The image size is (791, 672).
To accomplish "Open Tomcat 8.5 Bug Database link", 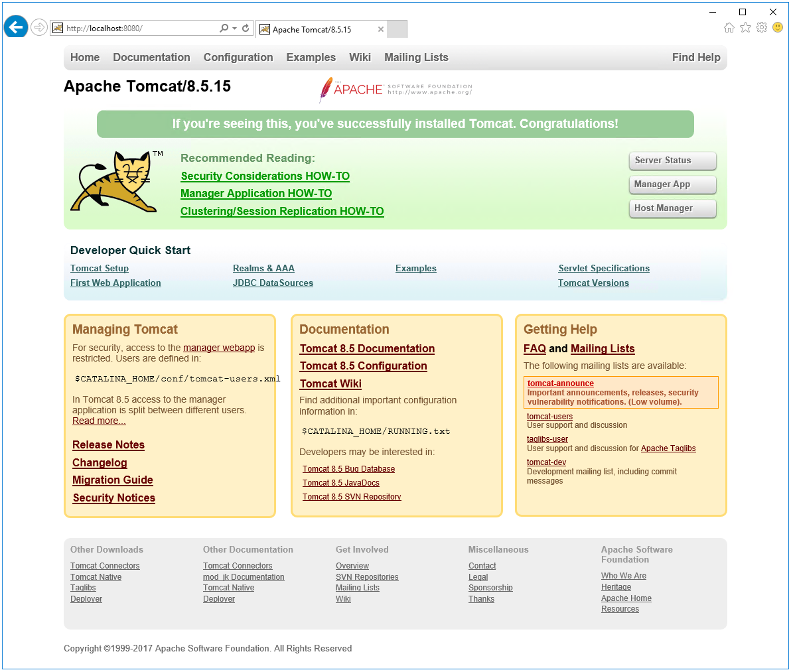I will [348, 470].
